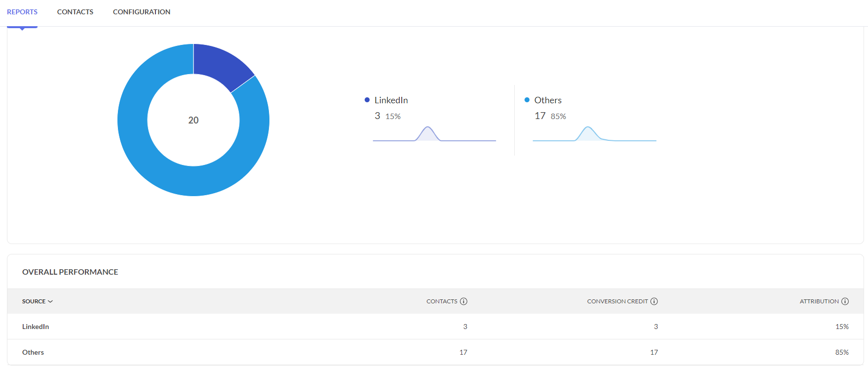Sort by the Conversion Credit column label
The height and width of the screenshot is (372, 868).
pyautogui.click(x=617, y=301)
